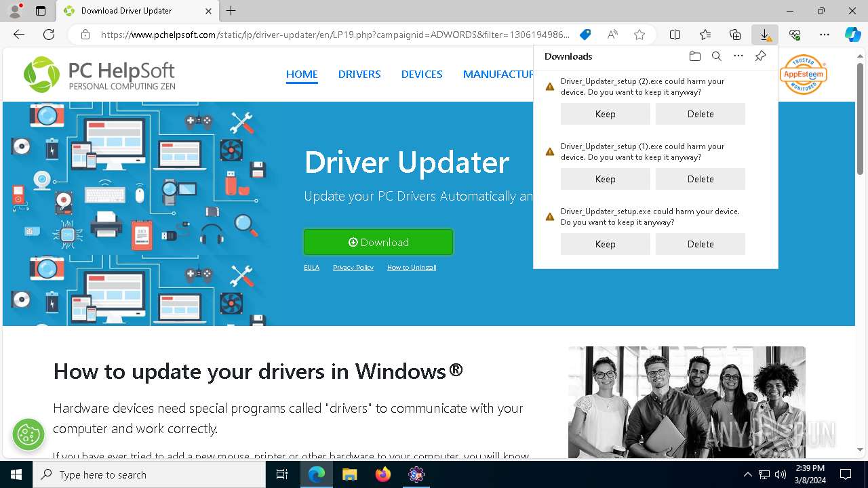The image size is (868, 488).
Task: Select DEVICES in site navigation
Action: [x=422, y=75]
